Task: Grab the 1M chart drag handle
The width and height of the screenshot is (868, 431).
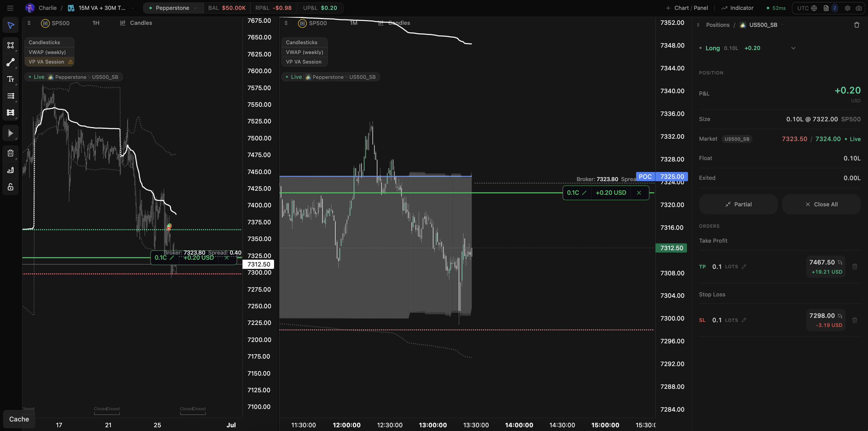Action: tap(286, 23)
